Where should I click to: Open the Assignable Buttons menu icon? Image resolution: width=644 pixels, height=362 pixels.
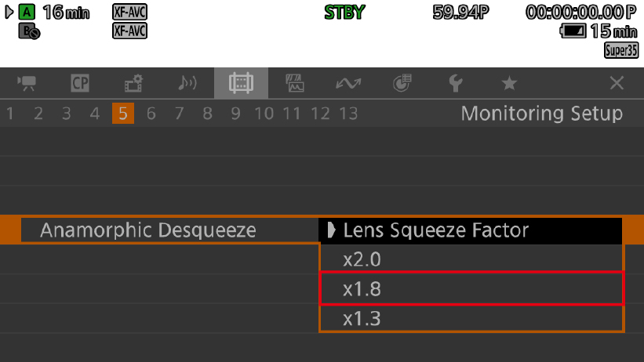point(402,83)
